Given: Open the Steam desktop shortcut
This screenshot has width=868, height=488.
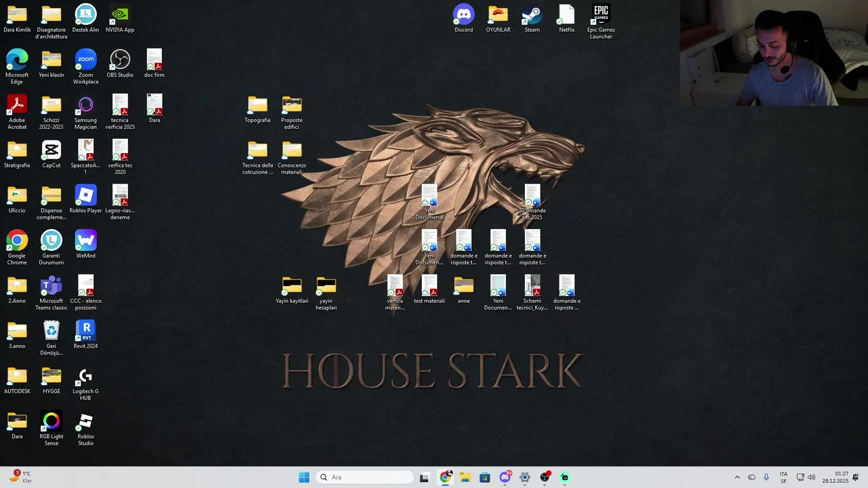Looking at the screenshot, I should coord(532,18).
